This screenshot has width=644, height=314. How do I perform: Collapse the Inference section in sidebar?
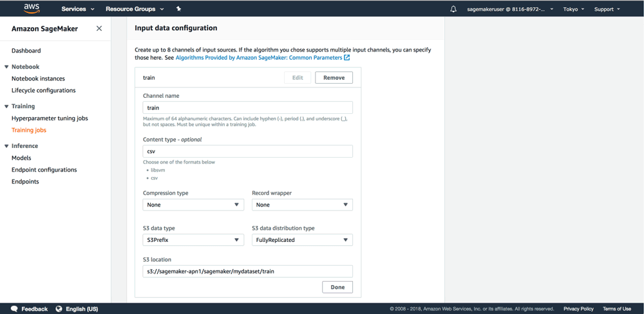6,146
